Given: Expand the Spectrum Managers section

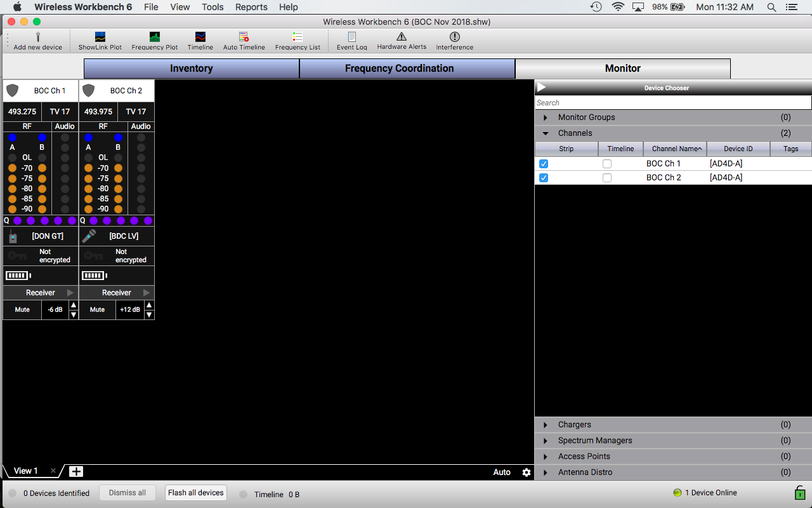Looking at the screenshot, I should coord(546,441).
